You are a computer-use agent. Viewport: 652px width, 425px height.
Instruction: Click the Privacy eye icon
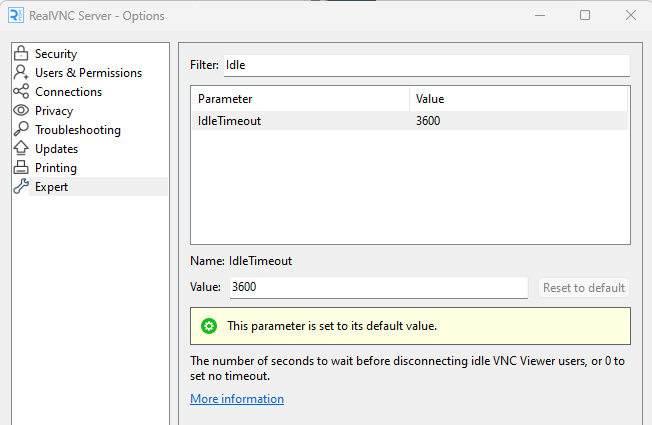[x=21, y=110]
